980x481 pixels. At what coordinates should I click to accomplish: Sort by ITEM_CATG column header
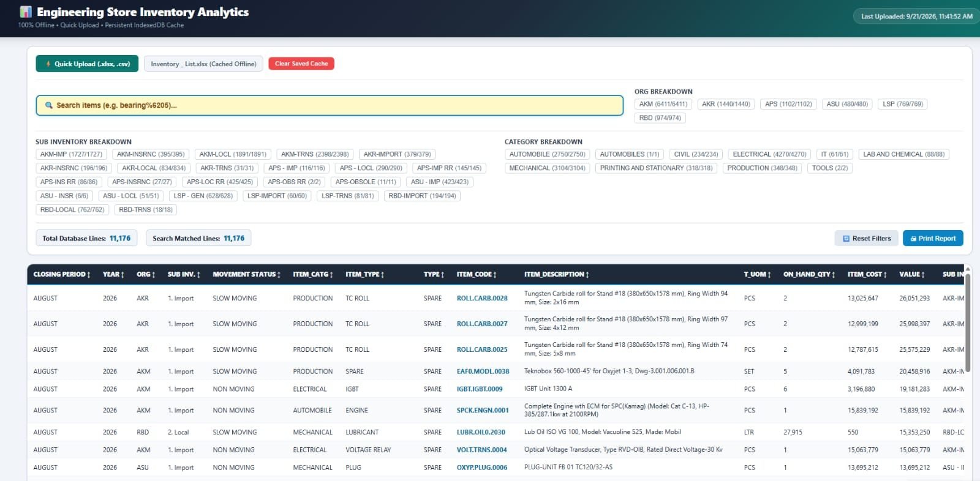pos(312,274)
